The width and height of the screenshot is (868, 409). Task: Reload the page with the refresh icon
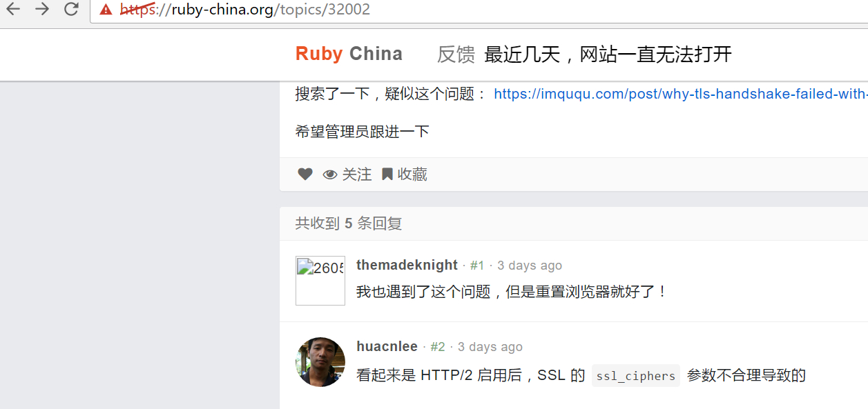pyautogui.click(x=71, y=9)
